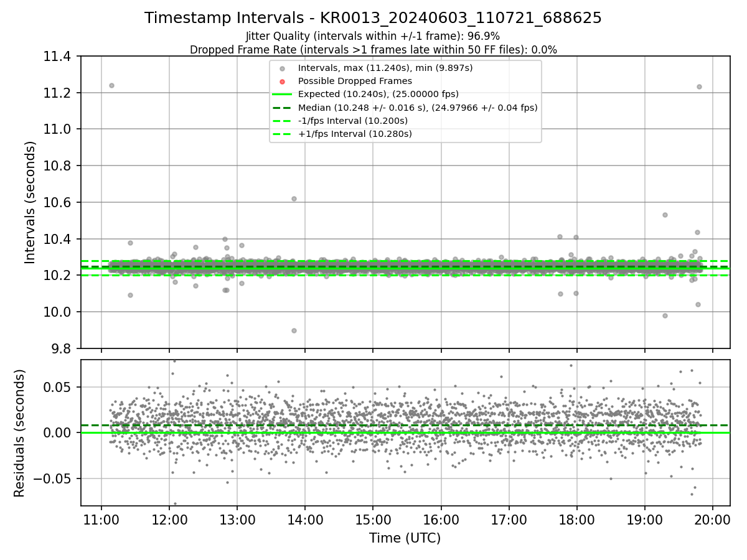This screenshot has width=747, height=560.
Task: Click legend entry 'Possible Dropped Frames'
Action: (x=355, y=81)
